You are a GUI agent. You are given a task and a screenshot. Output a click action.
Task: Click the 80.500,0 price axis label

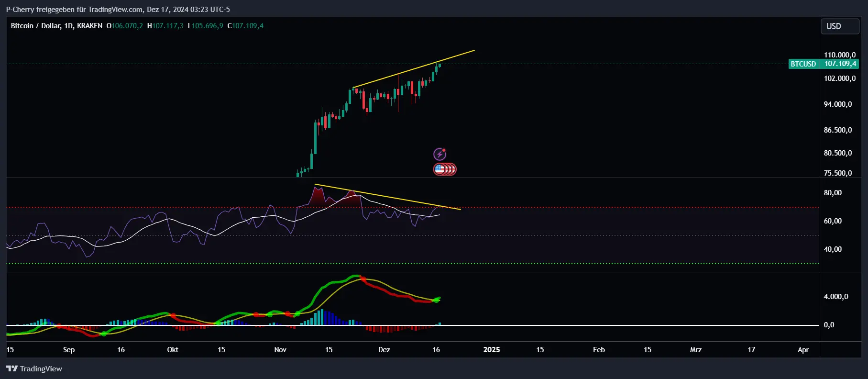point(837,153)
